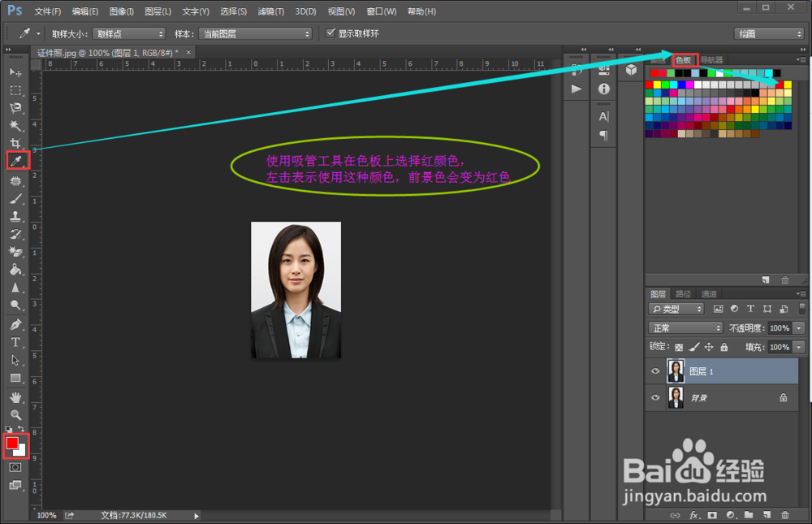Switch to the 通道 tab
Viewport: 812px width, 524px height.
pos(709,294)
